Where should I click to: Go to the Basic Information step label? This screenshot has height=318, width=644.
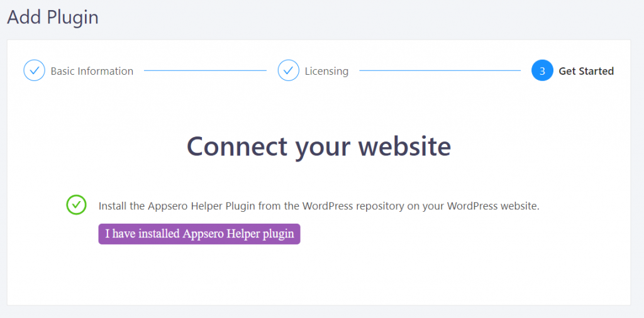pos(92,71)
